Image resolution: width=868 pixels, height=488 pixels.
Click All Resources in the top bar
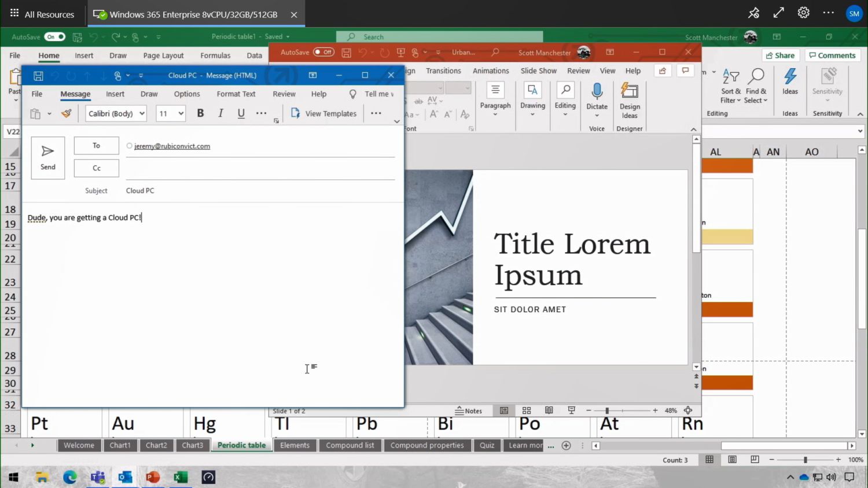click(x=42, y=14)
